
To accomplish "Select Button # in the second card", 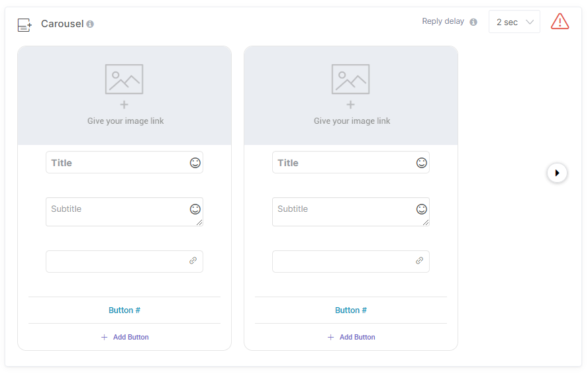I will coord(351,310).
